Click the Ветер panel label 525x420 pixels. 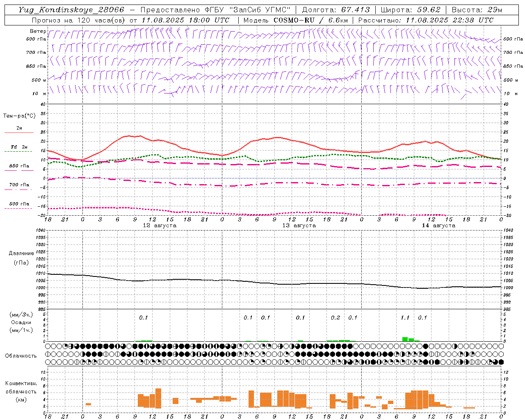[x=38, y=31]
